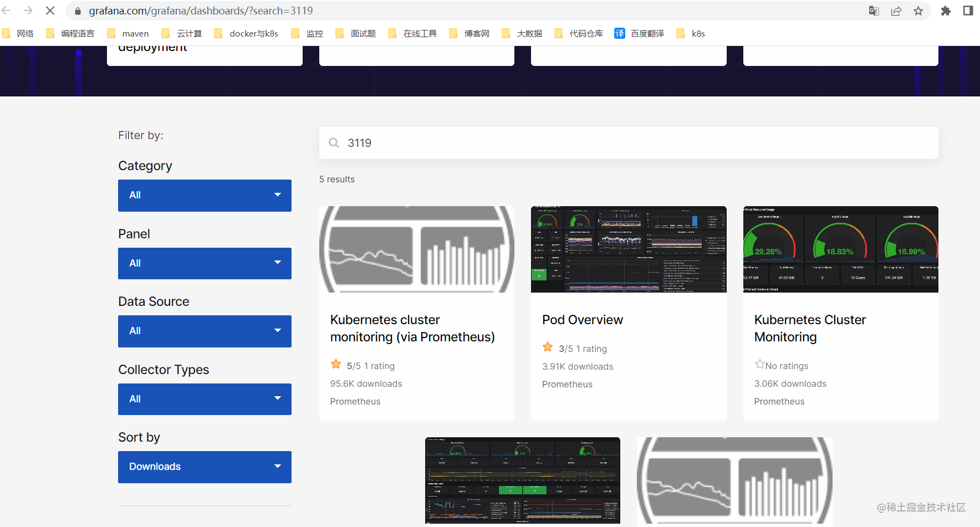Open the 网络 bookmark folder
This screenshot has height=527, width=980.
tap(18, 34)
